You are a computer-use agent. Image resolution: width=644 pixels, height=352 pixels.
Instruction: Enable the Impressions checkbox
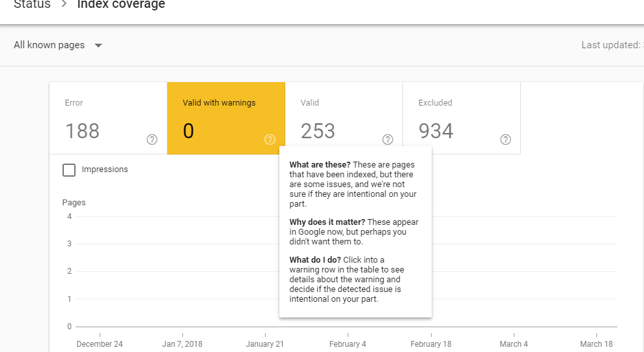[69, 170]
